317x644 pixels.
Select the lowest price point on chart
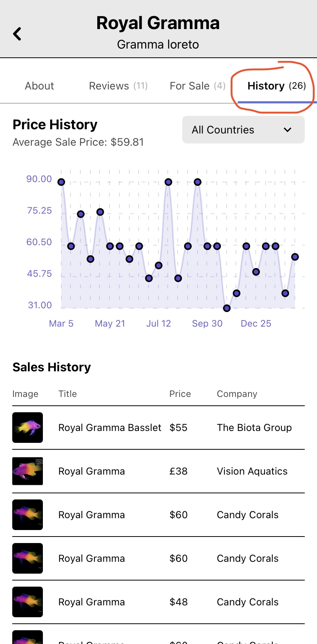point(227,308)
